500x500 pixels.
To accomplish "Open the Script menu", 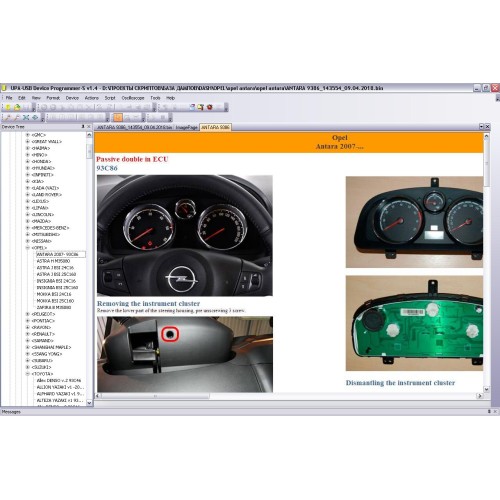I will pyautogui.click(x=110, y=98).
